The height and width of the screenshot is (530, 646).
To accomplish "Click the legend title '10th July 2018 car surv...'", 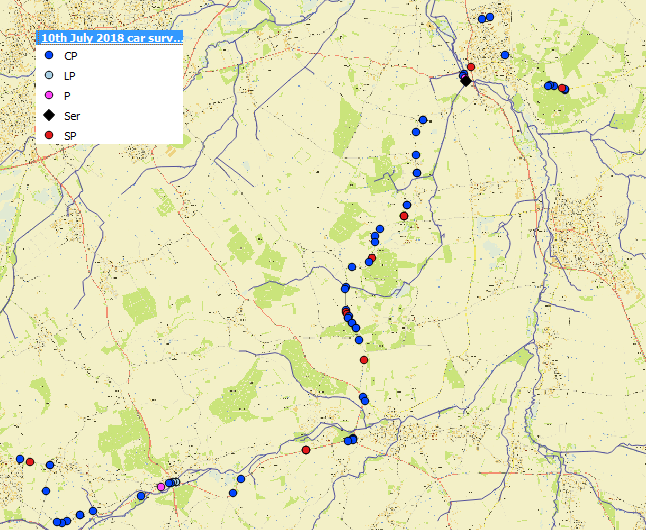I will point(111,38).
